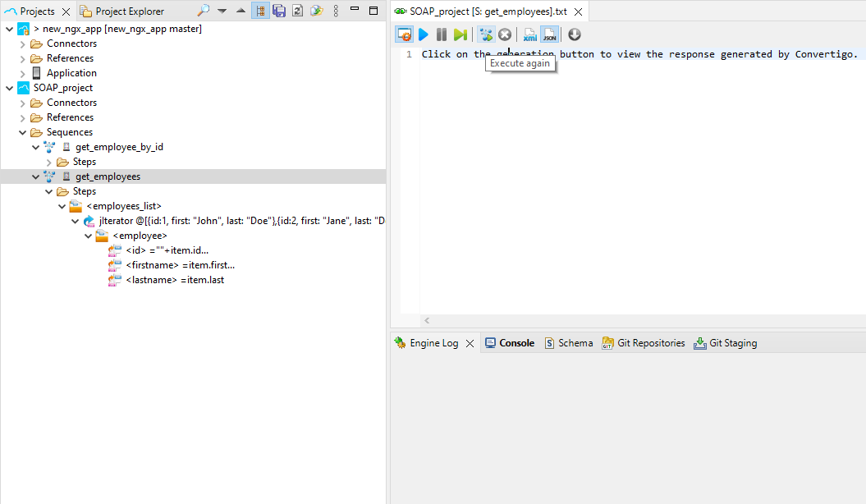
Task: Switch output to JSON view
Action: coord(549,34)
